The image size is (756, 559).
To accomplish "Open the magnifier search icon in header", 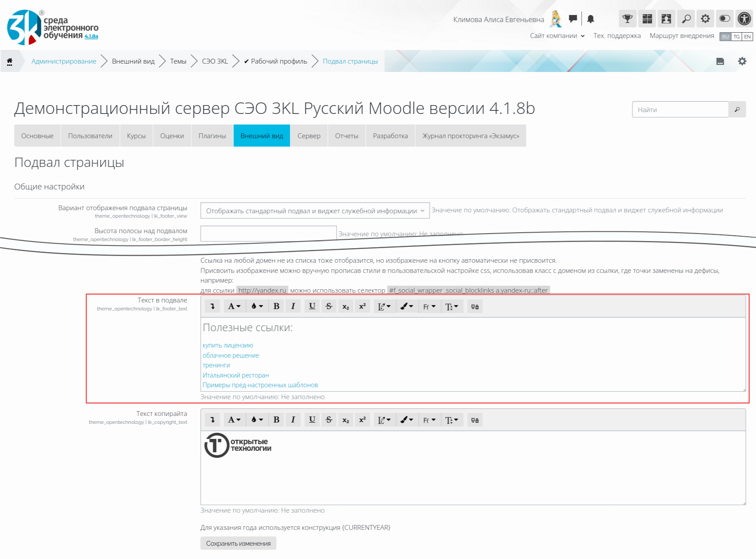I will click(x=686, y=19).
